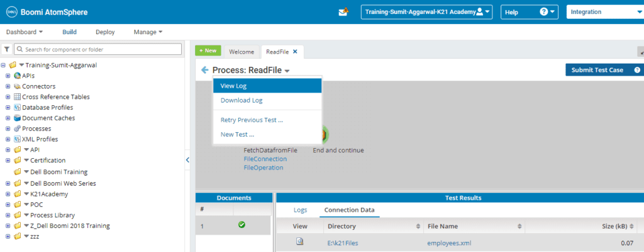Sort by the File Name column header
Screen dimensions: 644x252
pos(474,226)
